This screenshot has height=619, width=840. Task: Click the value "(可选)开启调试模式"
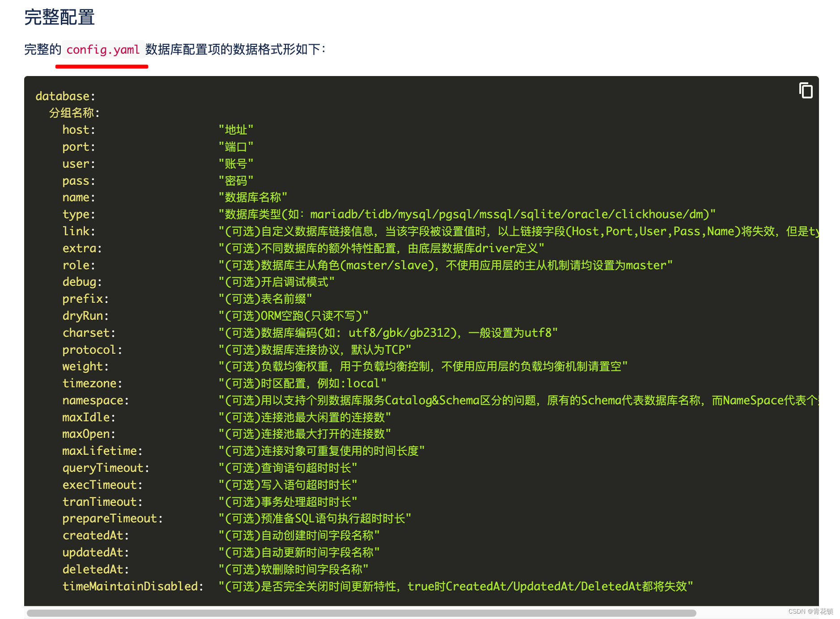click(276, 282)
